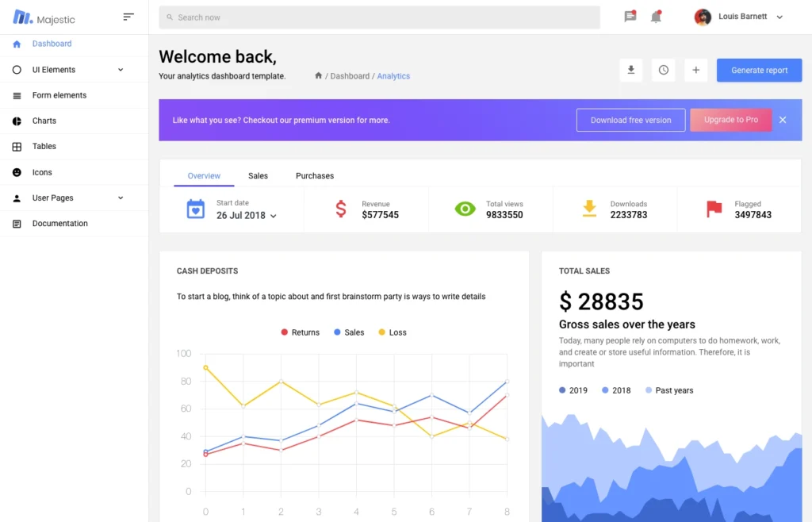The height and width of the screenshot is (522, 812).
Task: Click the Download free version button
Action: click(630, 120)
